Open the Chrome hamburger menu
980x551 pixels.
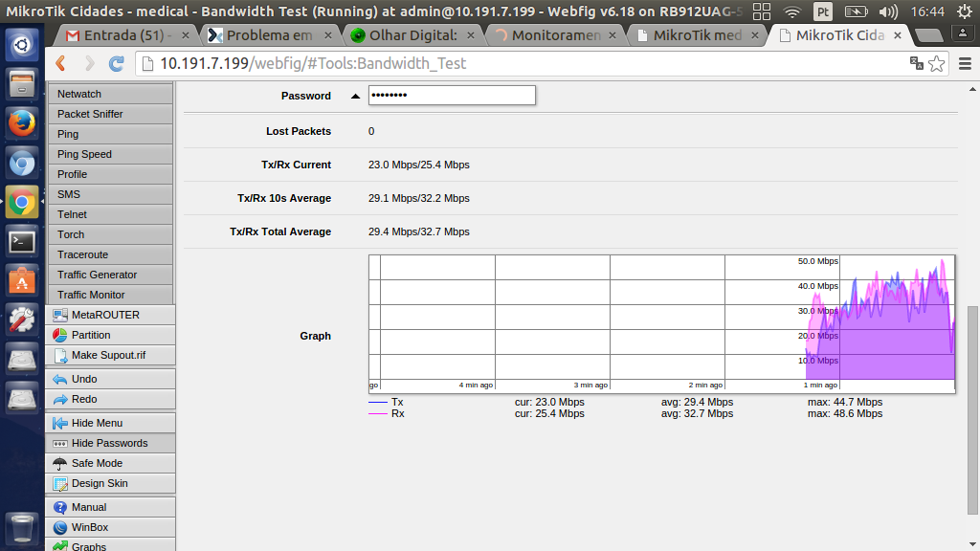click(965, 63)
